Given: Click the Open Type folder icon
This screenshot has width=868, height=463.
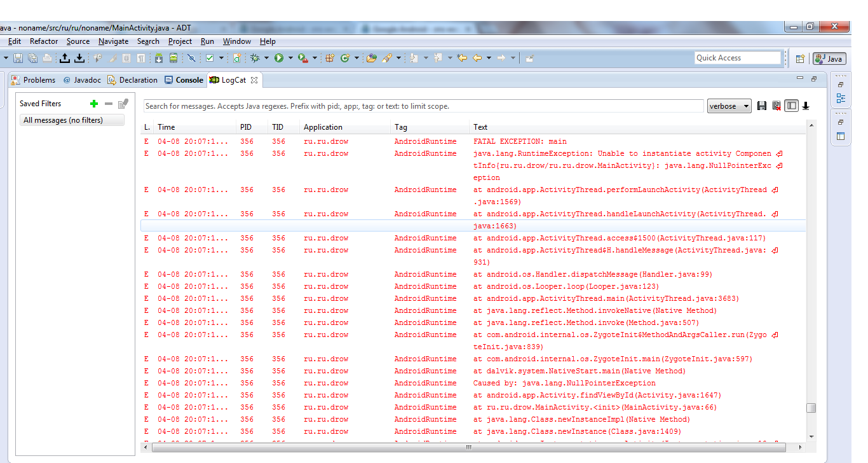Looking at the screenshot, I should click(372, 58).
